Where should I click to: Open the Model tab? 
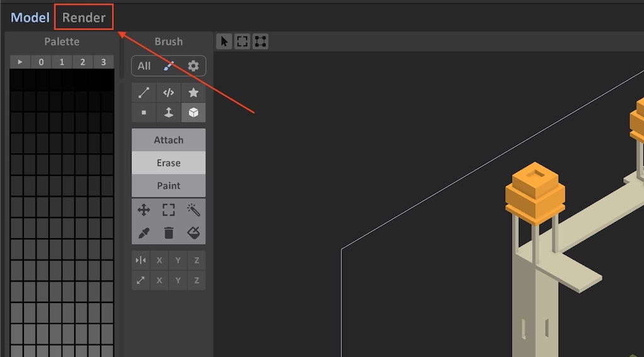click(x=30, y=17)
